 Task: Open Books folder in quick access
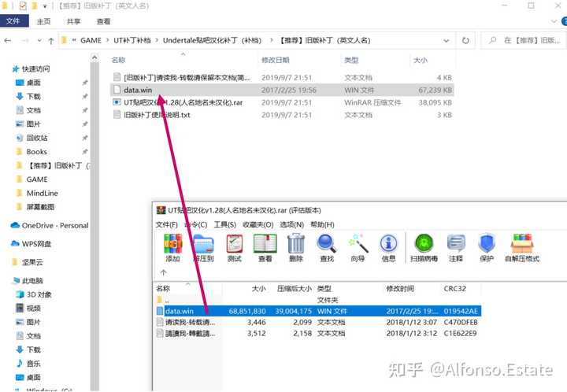[31, 151]
